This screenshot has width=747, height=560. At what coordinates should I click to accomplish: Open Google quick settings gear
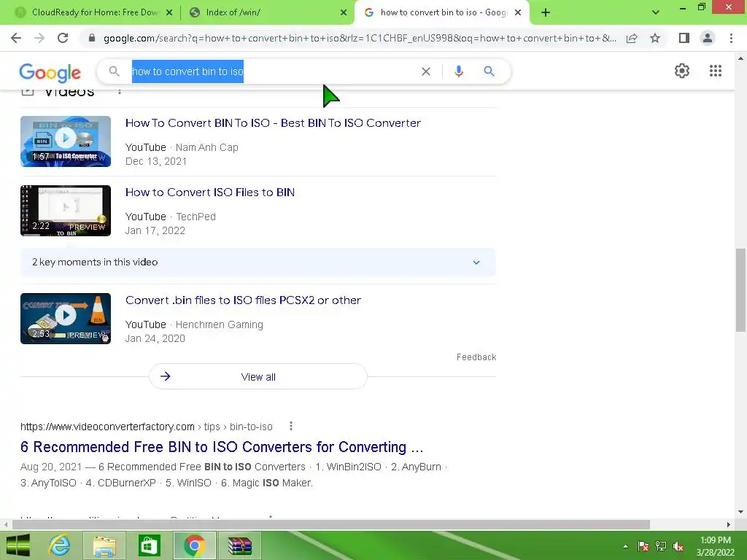(x=682, y=71)
